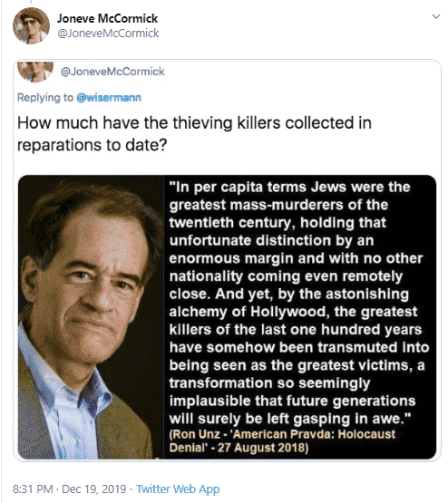Click the top @JoneveMcCormick handle
The height and width of the screenshot is (503, 448).
(x=108, y=33)
